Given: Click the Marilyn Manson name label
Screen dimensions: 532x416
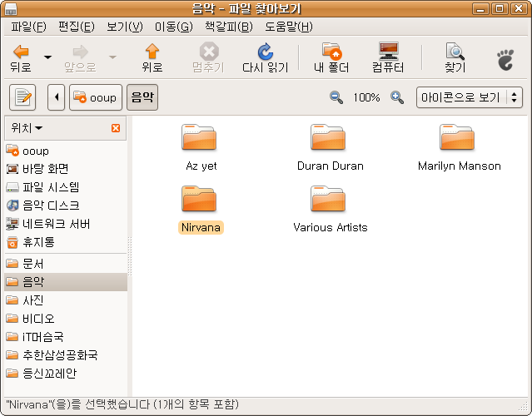Looking at the screenshot, I should (x=460, y=166).
